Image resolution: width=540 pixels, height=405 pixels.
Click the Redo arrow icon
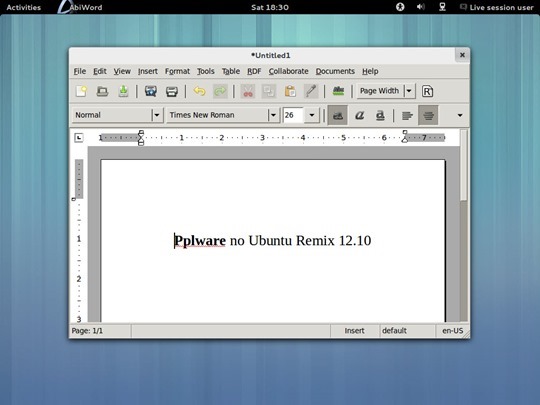(220, 91)
